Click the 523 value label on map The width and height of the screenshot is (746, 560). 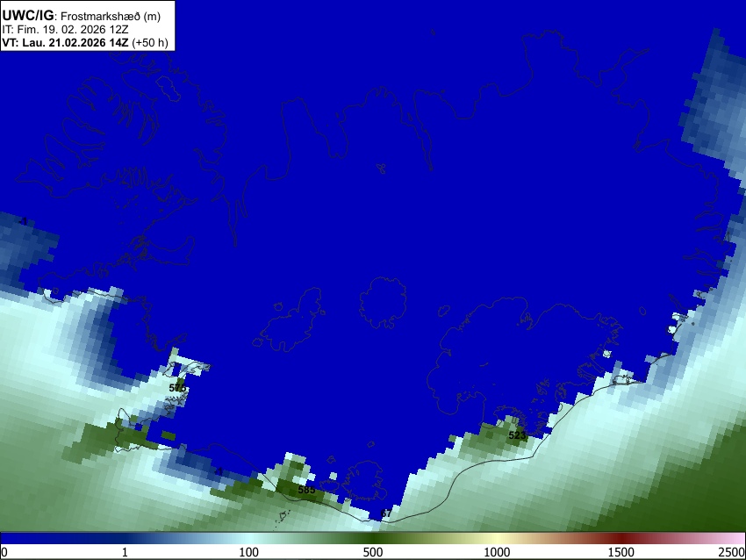517,434
